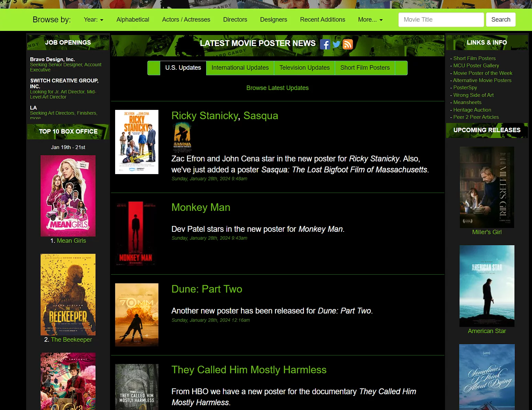Click the Twitter bird icon

point(336,44)
